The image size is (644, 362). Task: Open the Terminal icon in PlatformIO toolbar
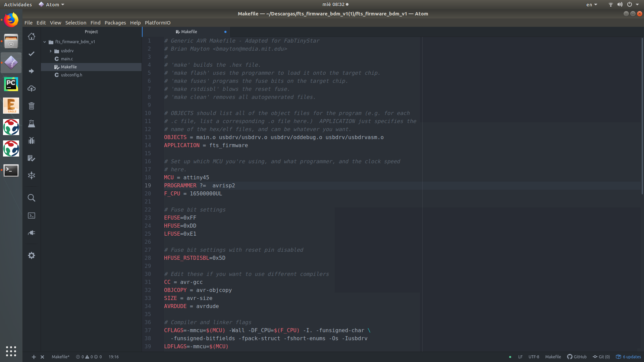32,216
